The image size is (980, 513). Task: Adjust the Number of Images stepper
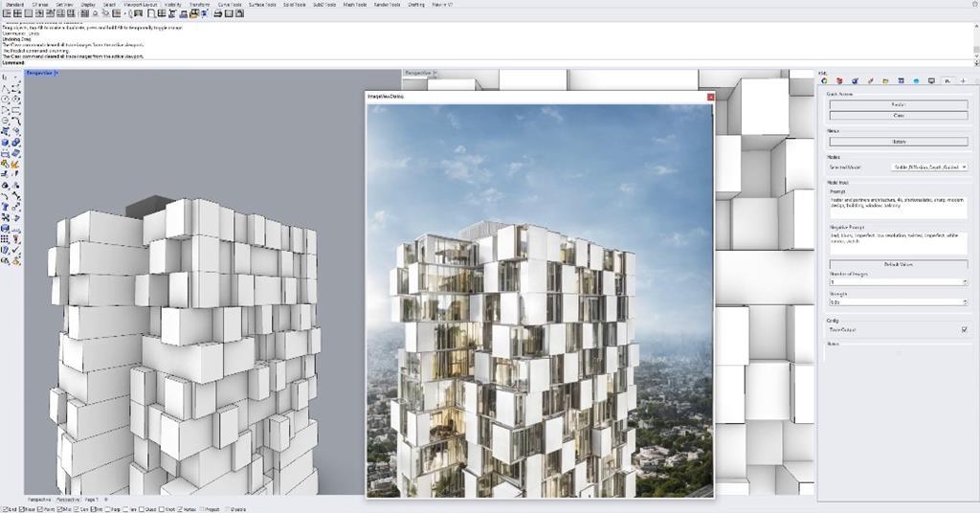(964, 281)
